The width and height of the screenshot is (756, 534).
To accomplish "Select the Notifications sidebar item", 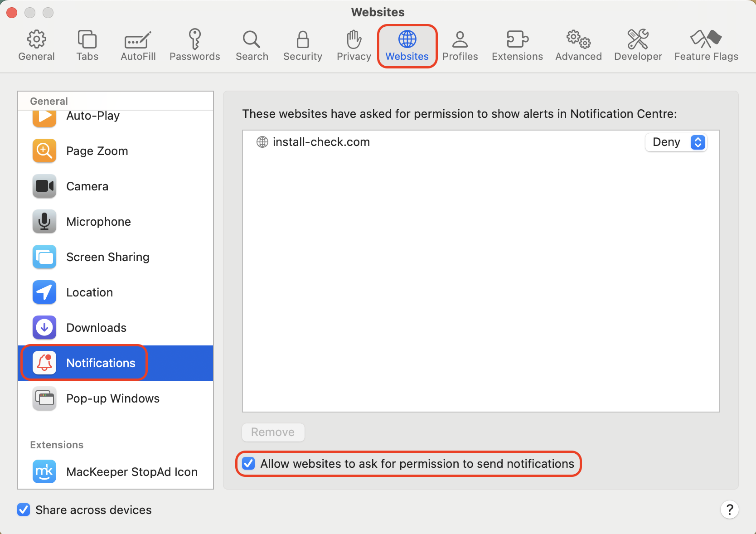I will click(101, 363).
